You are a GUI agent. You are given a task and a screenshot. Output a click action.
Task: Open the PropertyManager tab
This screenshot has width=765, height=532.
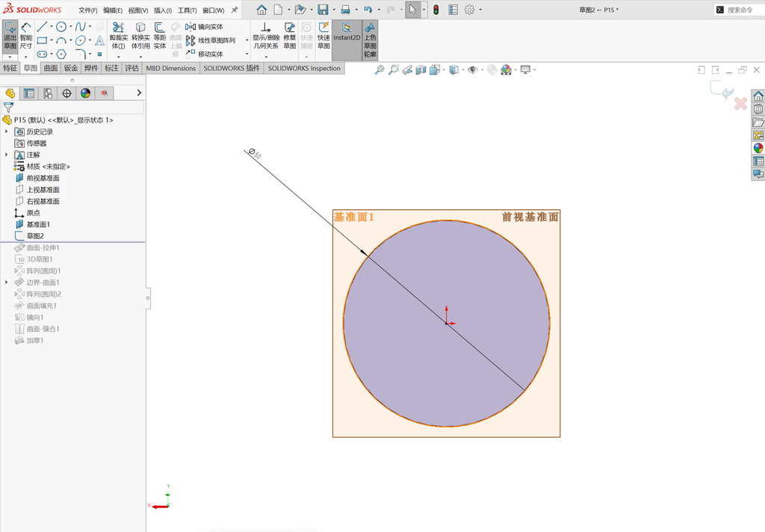(29, 93)
